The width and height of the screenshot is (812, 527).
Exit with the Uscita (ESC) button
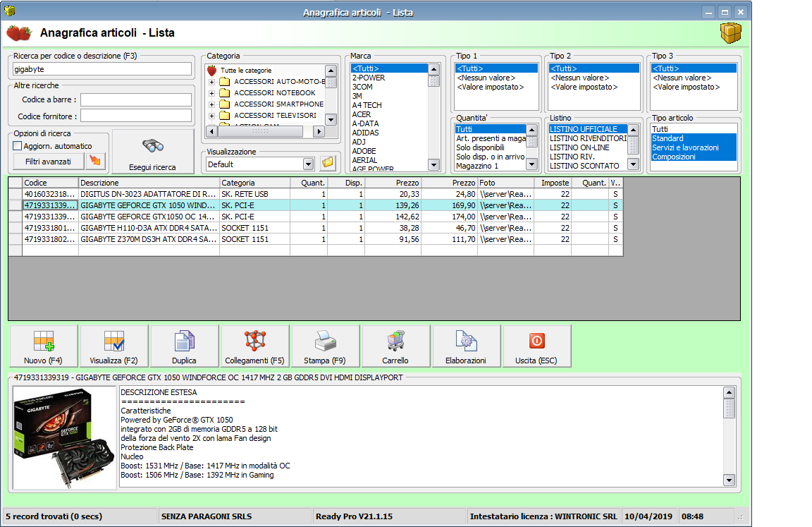pyautogui.click(x=536, y=346)
